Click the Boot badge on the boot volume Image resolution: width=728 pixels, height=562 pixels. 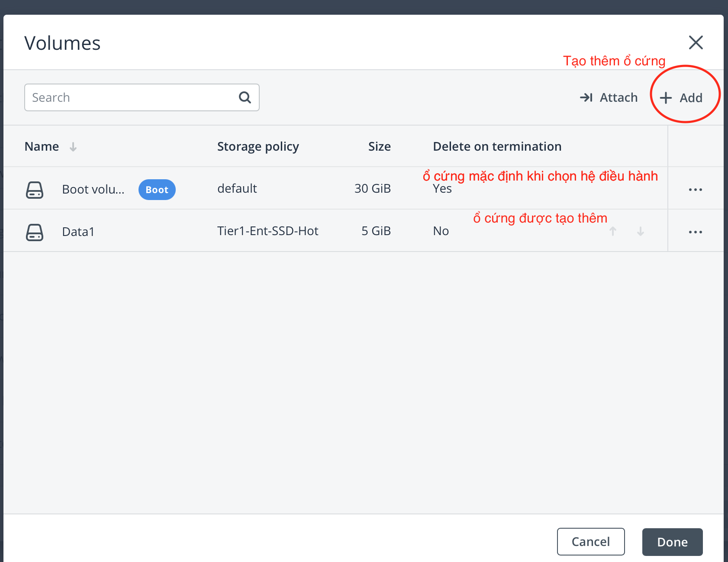click(x=157, y=189)
